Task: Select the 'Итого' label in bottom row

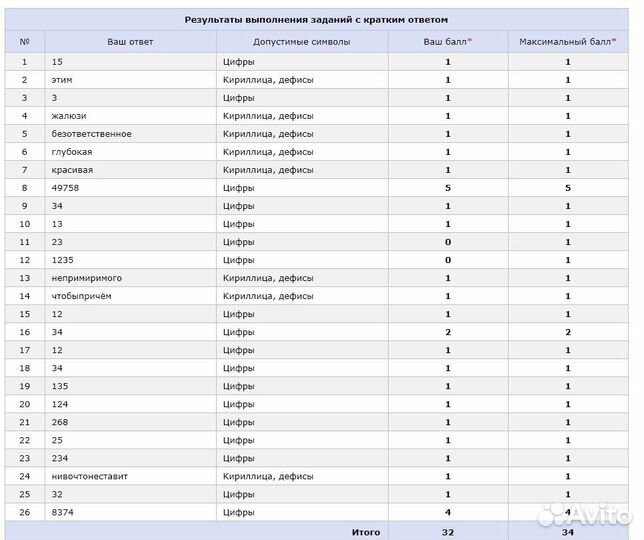Action: tap(365, 532)
